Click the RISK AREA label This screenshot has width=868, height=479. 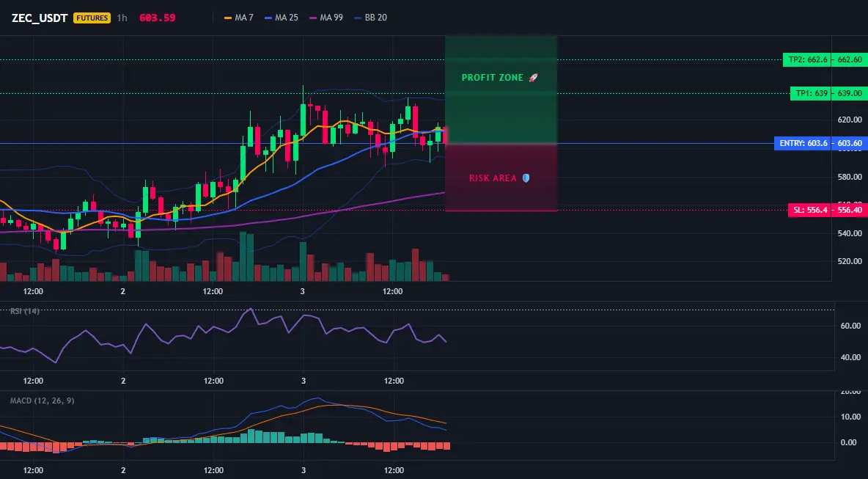493,178
